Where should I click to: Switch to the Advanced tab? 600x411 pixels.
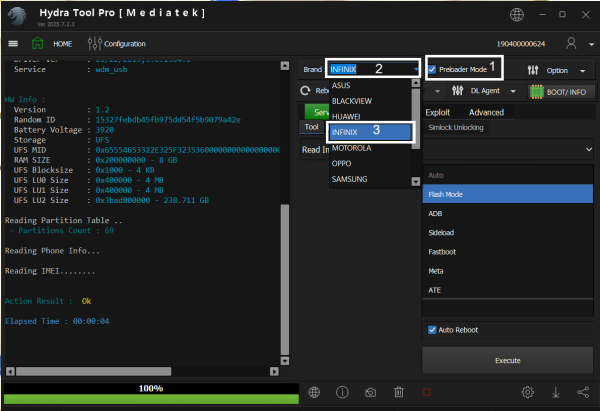(486, 113)
